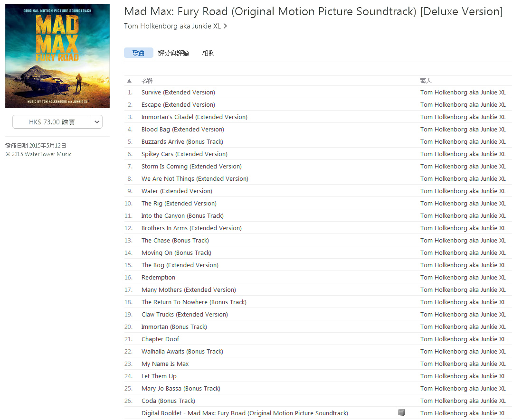Screen dimensions: 512x420
Task: Click the digital booklet icon
Action: point(401,412)
